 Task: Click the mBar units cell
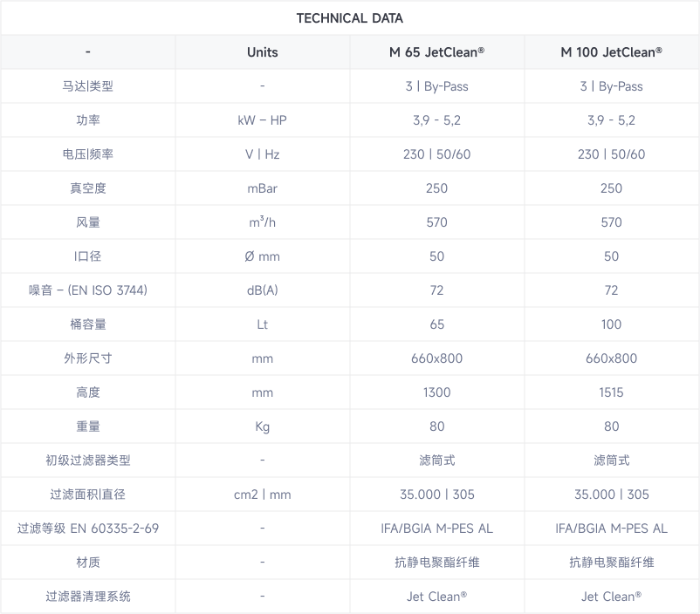pos(262,188)
